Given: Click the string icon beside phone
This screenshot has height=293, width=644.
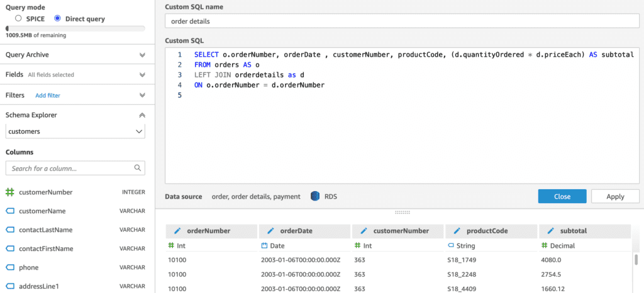Looking at the screenshot, I should pos(10,268).
